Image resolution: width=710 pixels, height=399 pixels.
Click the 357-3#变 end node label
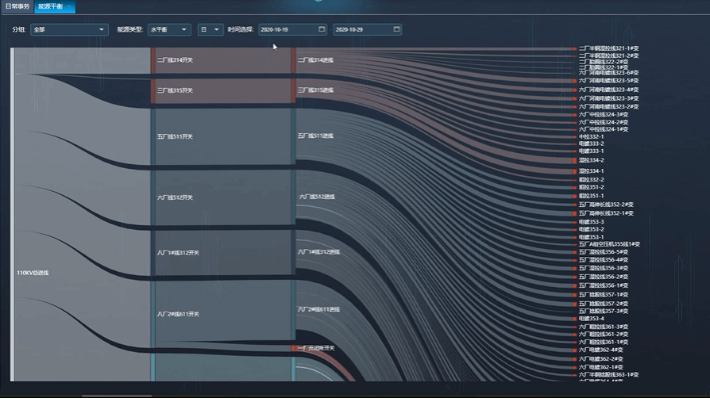click(604, 311)
